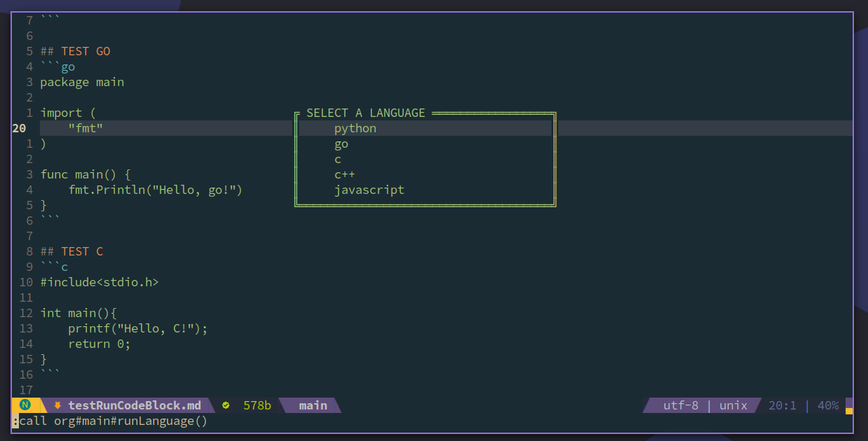This screenshot has width=868, height=441.
Task: Click the printf("Hello, C!"); line
Action: point(138,328)
